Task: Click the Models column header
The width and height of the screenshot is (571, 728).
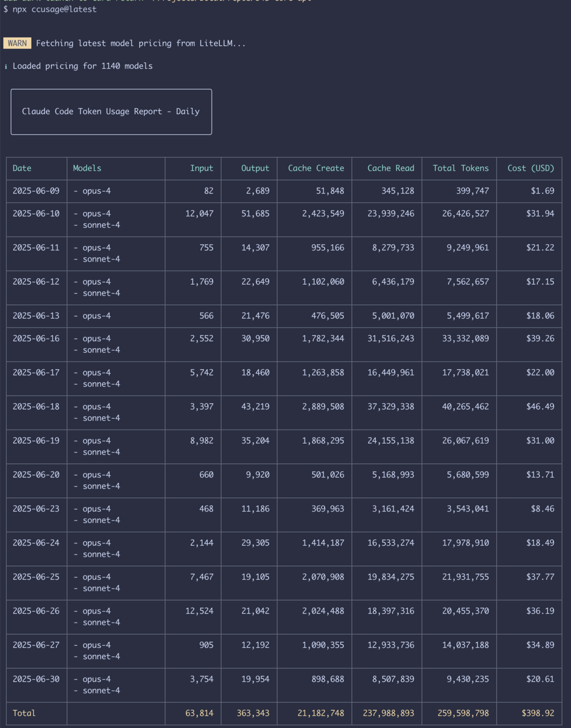Action: 87,168
